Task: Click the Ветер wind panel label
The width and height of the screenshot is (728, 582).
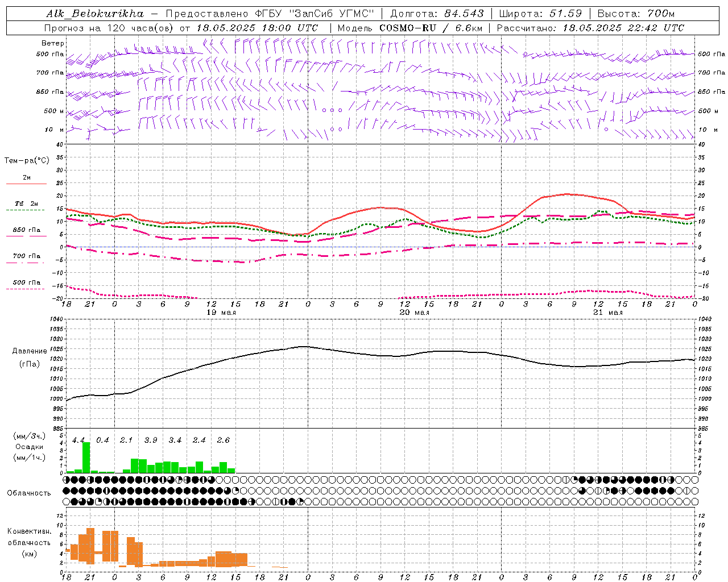Action: click(53, 43)
